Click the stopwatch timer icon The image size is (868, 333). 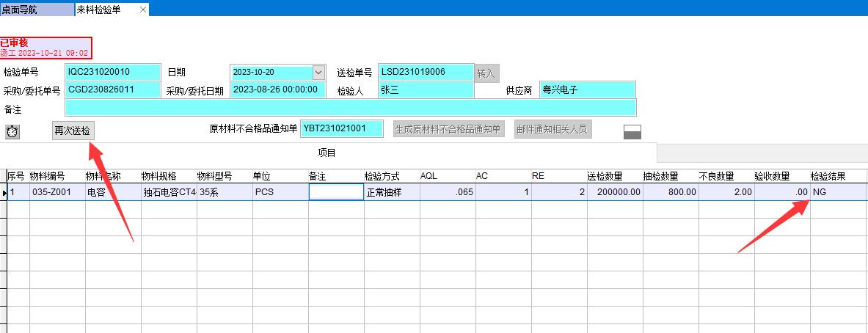pos(12,131)
